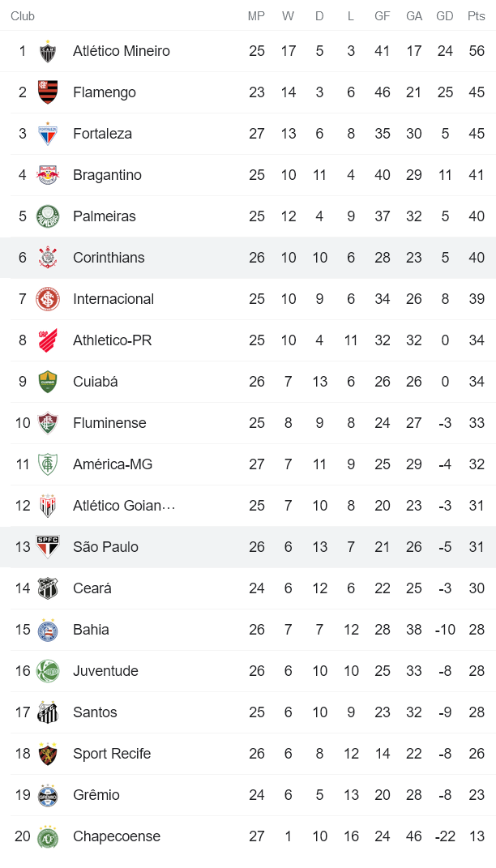This screenshot has height=868, width=496.
Task: Click the GD column header
Action: pos(445,16)
